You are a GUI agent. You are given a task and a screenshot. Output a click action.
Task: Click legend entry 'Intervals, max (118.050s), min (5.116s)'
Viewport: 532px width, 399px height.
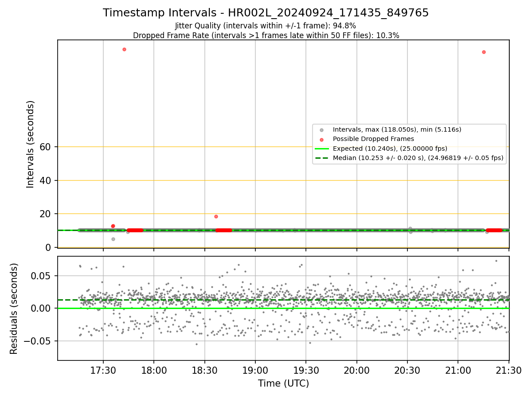click(x=397, y=129)
